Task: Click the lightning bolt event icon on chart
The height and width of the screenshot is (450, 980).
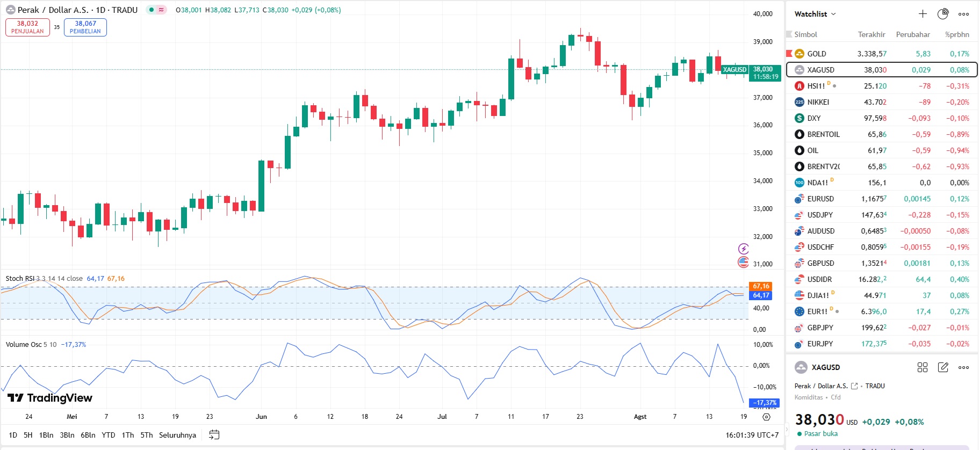Action: (743, 249)
